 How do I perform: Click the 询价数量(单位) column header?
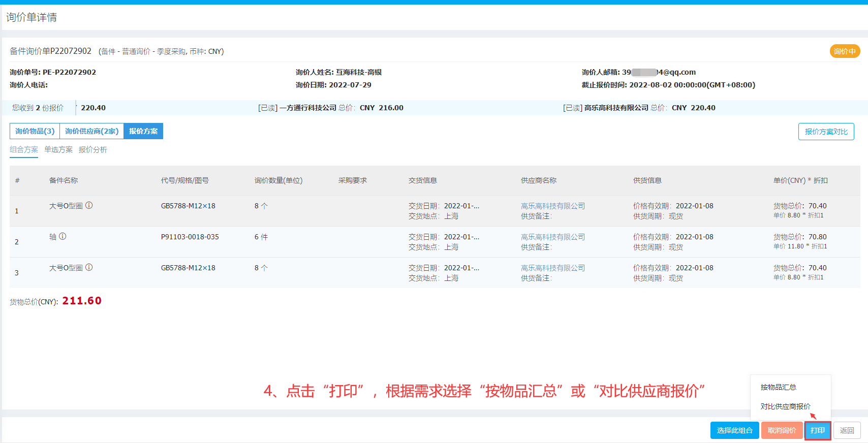278,180
